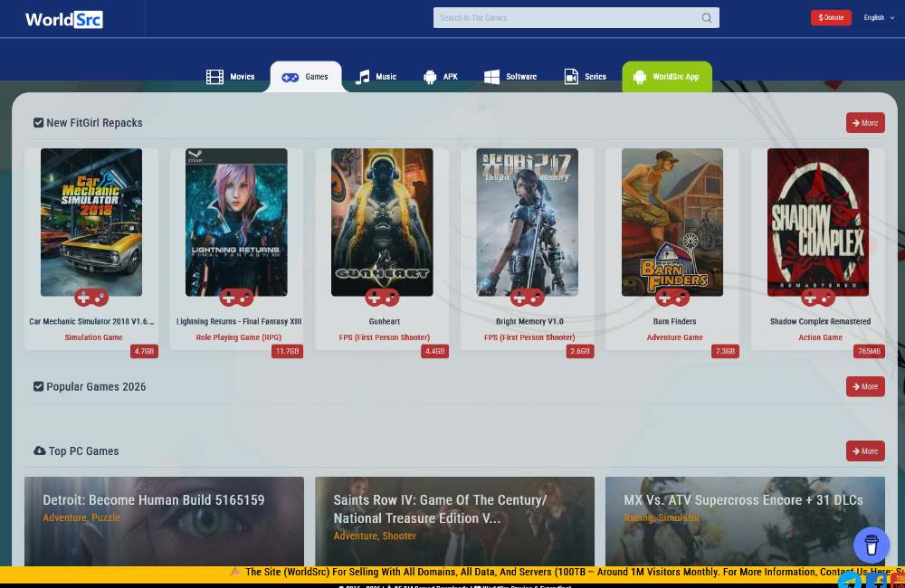Open the Gunheart title link
Viewport: 905px width, 588px height.
385,321
